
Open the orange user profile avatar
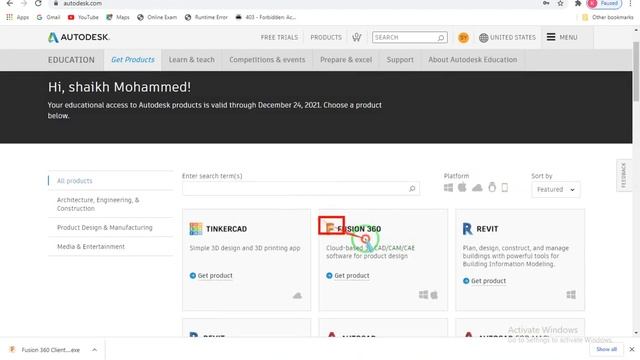pos(463,38)
